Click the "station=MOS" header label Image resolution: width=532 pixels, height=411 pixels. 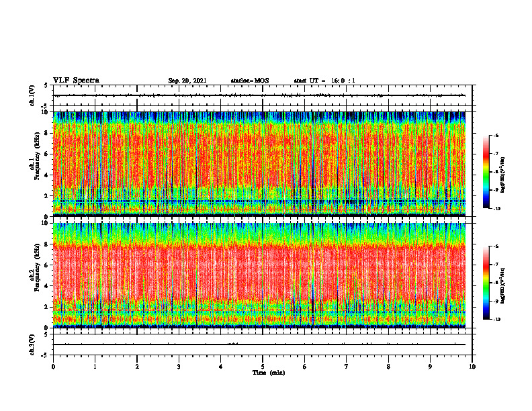tap(250, 81)
